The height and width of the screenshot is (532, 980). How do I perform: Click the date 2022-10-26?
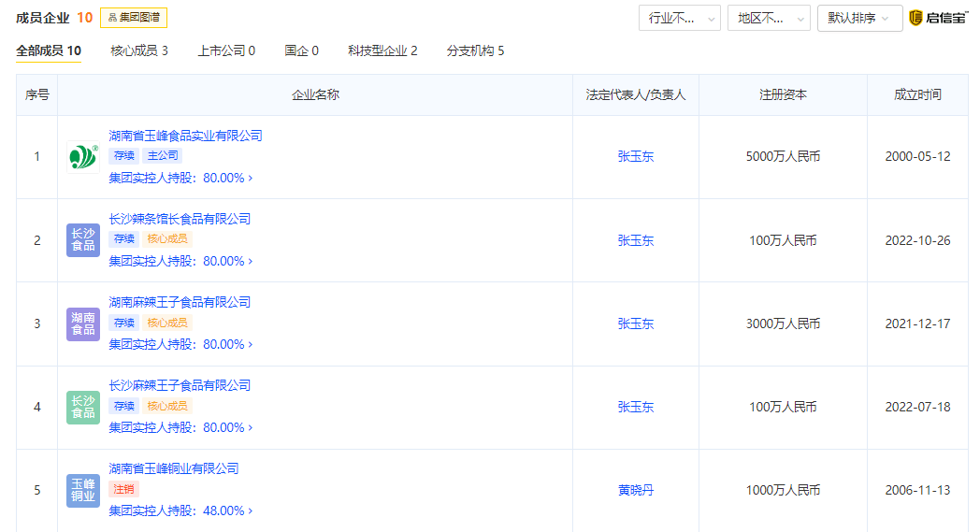click(x=917, y=240)
